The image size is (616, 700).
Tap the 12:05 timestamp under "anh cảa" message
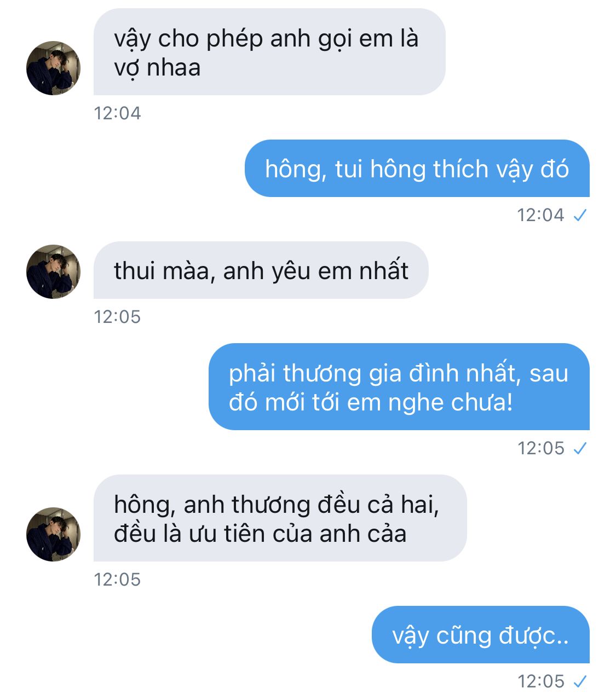coord(117,580)
